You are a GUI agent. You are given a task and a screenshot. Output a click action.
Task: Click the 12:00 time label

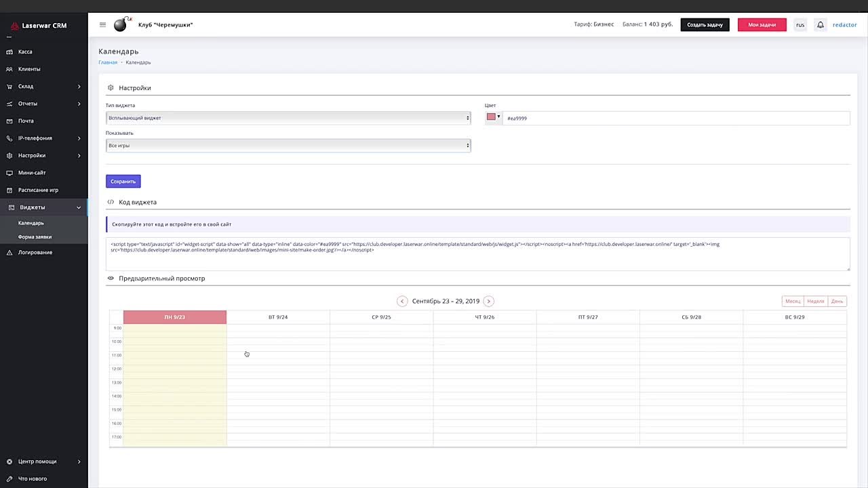(117, 369)
